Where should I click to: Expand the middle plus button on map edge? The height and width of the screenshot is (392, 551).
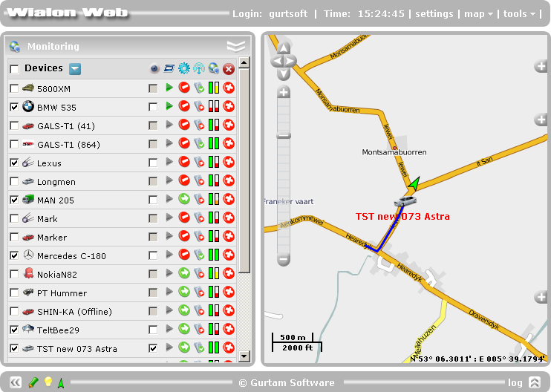tap(541, 120)
